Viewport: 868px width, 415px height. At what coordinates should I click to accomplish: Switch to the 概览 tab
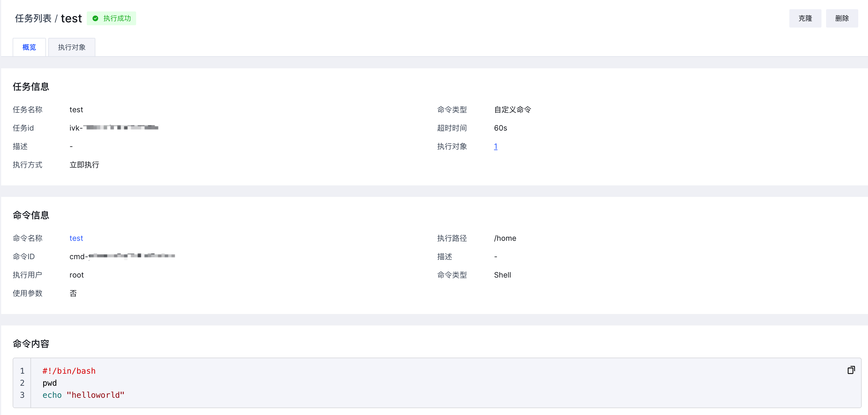[x=29, y=47]
